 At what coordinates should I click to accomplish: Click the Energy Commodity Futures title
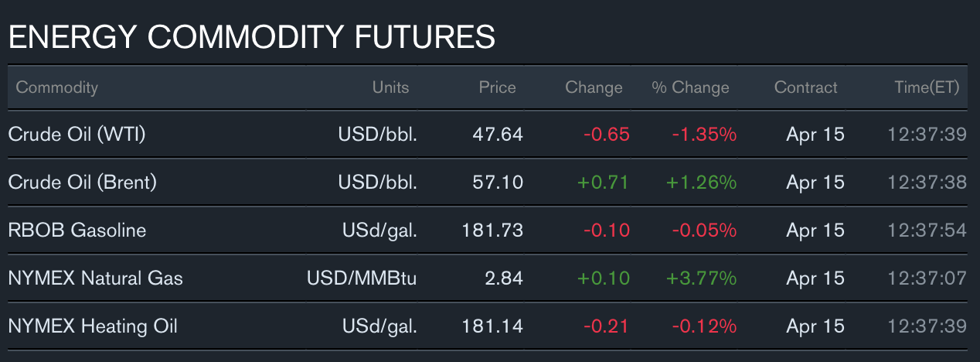pos(251,37)
